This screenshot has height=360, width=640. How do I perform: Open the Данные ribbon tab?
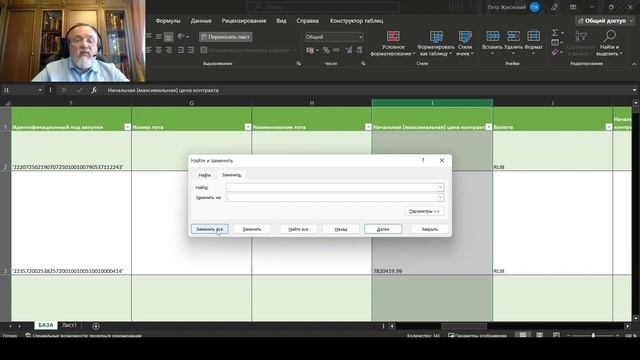201,21
